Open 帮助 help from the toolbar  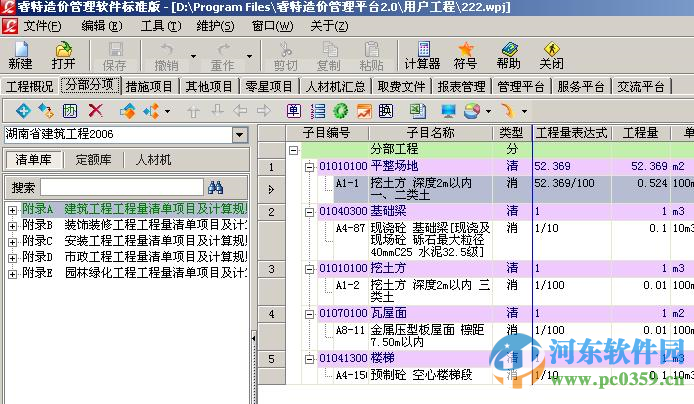pyautogui.click(x=509, y=55)
